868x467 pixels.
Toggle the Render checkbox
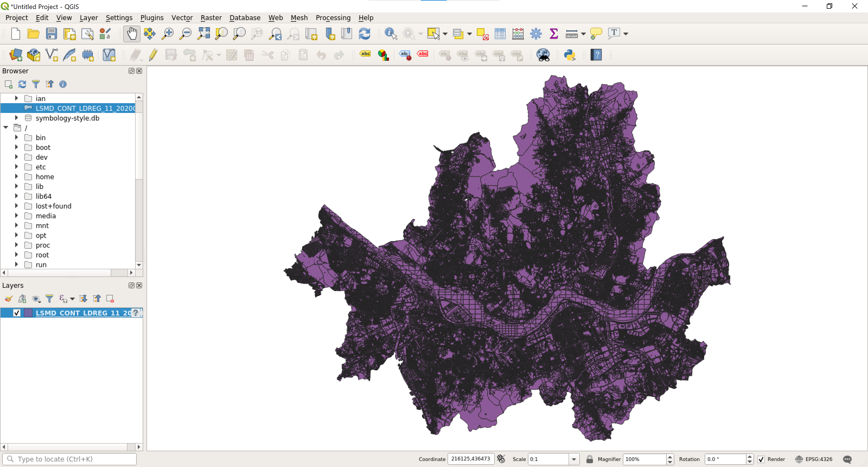[761, 459]
